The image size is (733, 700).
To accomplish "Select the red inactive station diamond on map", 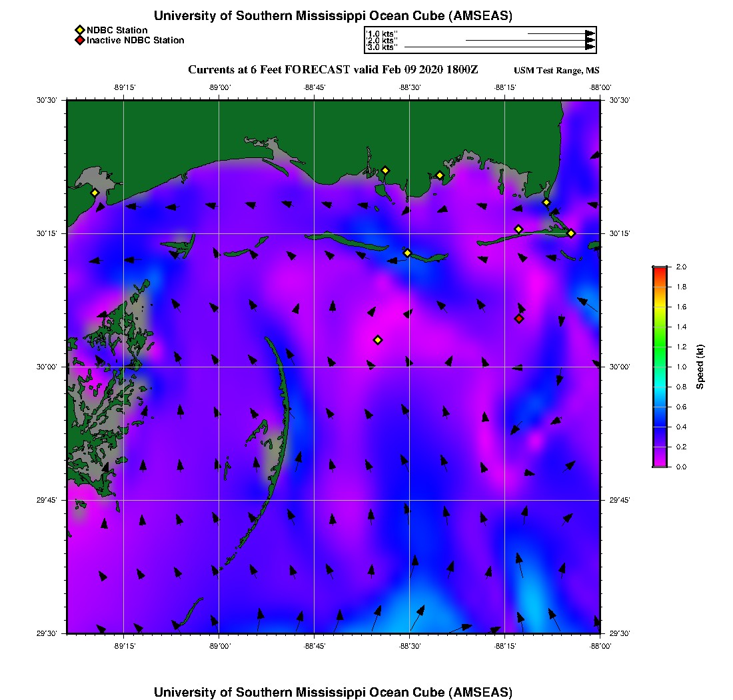I will 519,319.
